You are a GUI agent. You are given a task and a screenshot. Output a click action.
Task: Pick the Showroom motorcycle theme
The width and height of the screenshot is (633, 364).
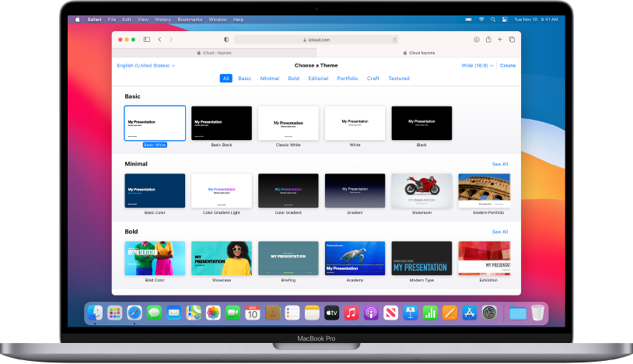421,191
